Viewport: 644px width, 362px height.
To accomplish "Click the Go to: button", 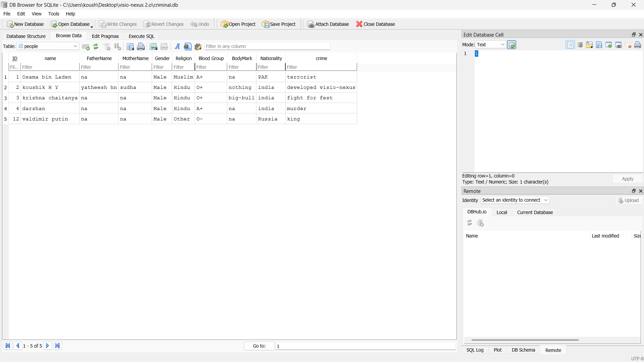I will point(259,346).
